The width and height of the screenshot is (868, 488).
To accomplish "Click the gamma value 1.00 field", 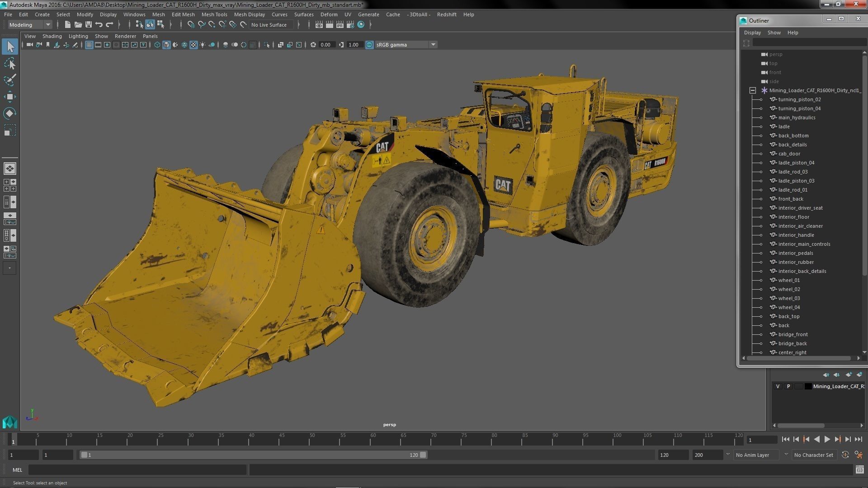I will 354,45.
